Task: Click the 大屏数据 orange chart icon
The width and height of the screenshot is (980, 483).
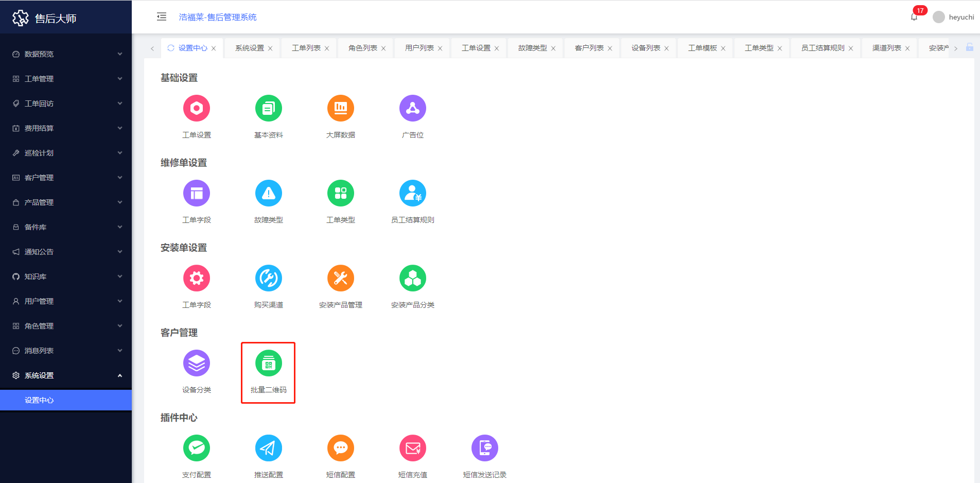Action: 341,109
